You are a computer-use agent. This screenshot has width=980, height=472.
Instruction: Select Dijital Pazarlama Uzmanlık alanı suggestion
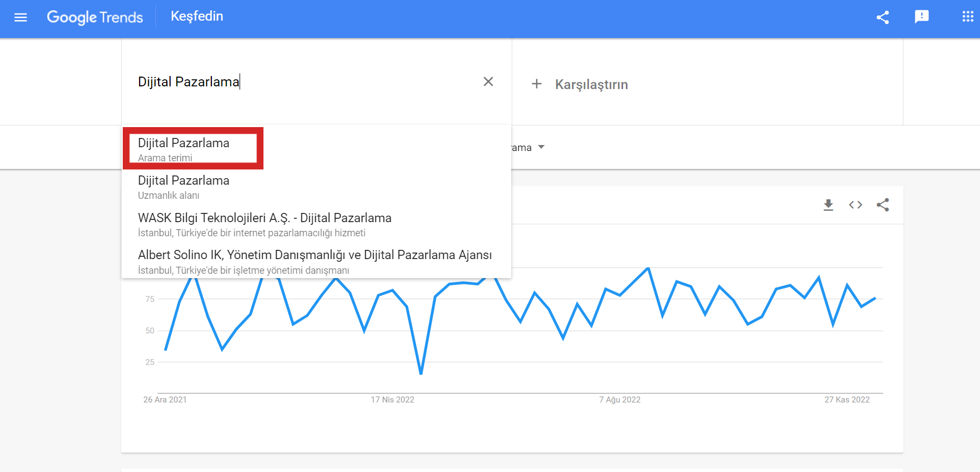316,186
